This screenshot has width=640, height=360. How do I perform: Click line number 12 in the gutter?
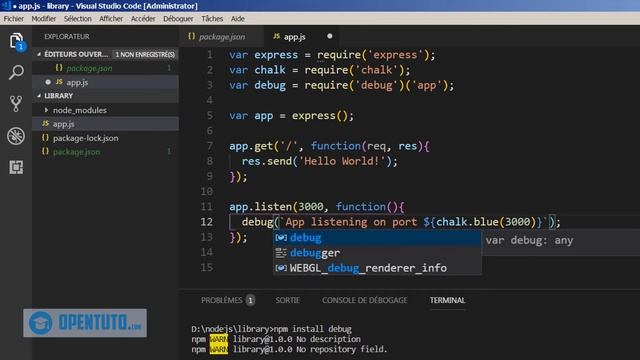tap(207, 222)
